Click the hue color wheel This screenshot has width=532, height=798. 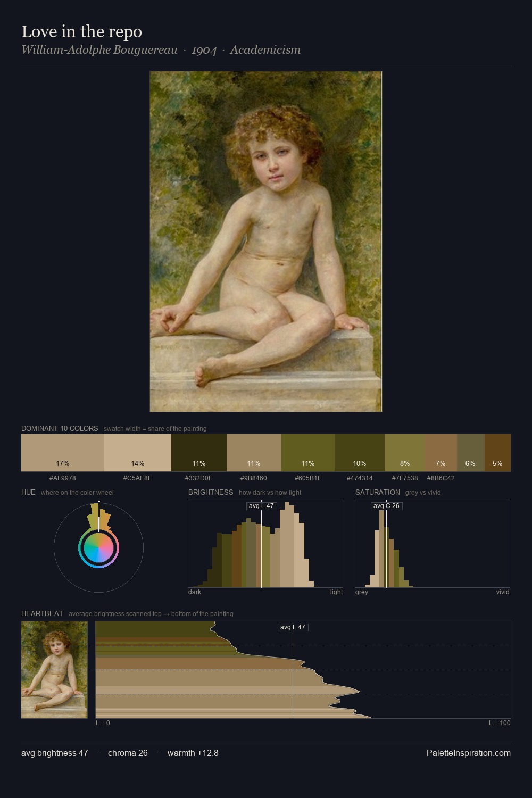point(98,547)
